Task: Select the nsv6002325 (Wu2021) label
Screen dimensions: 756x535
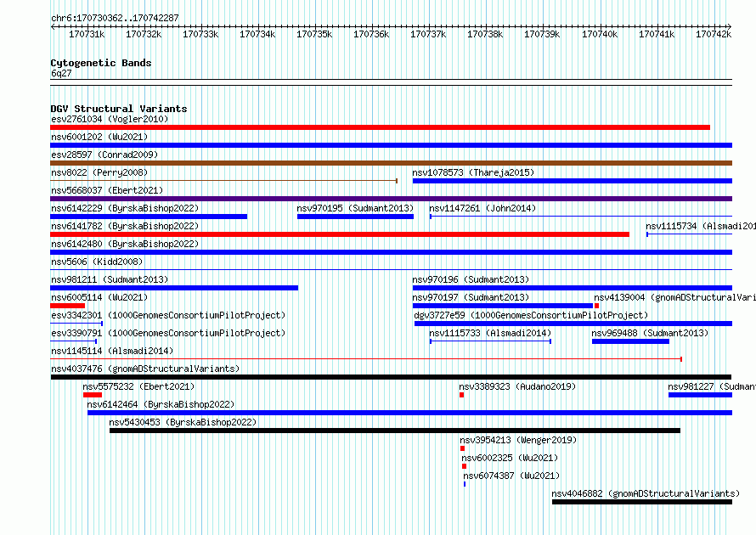Action: [510, 458]
